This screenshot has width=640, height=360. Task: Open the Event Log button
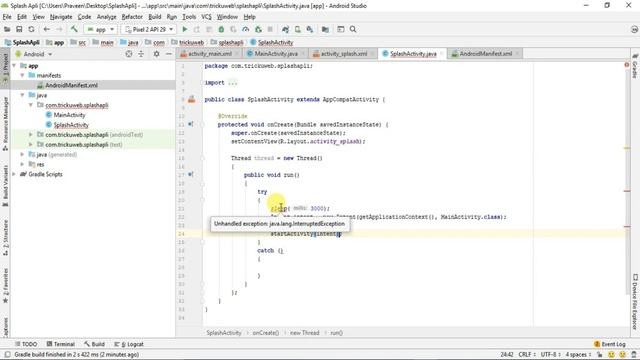(x=610, y=344)
